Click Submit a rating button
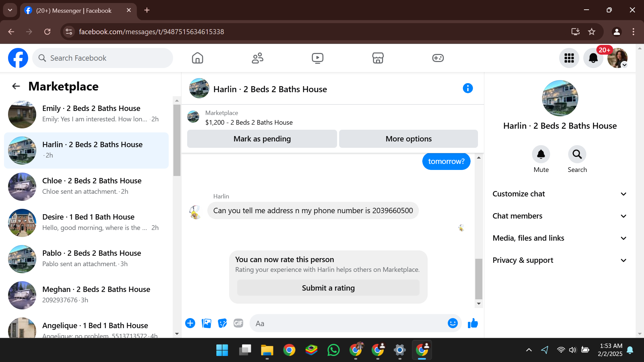644x362 pixels. [x=328, y=288]
